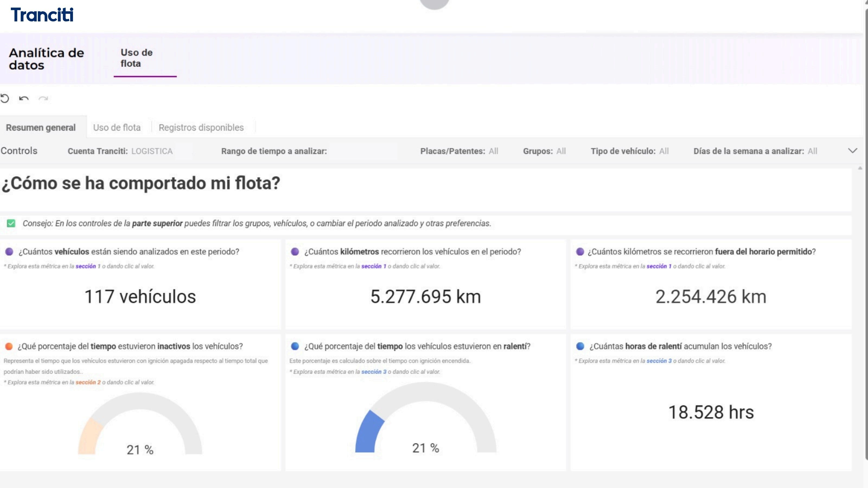Click the redo arrow icon
This screenshot has width=868, height=488.
(x=43, y=98)
